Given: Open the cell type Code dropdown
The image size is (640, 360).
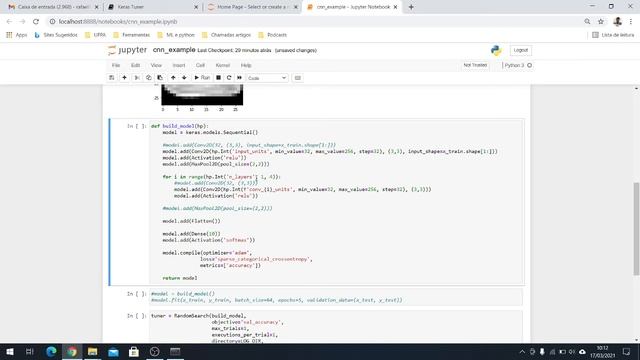Looking at the screenshot, I should (x=267, y=78).
